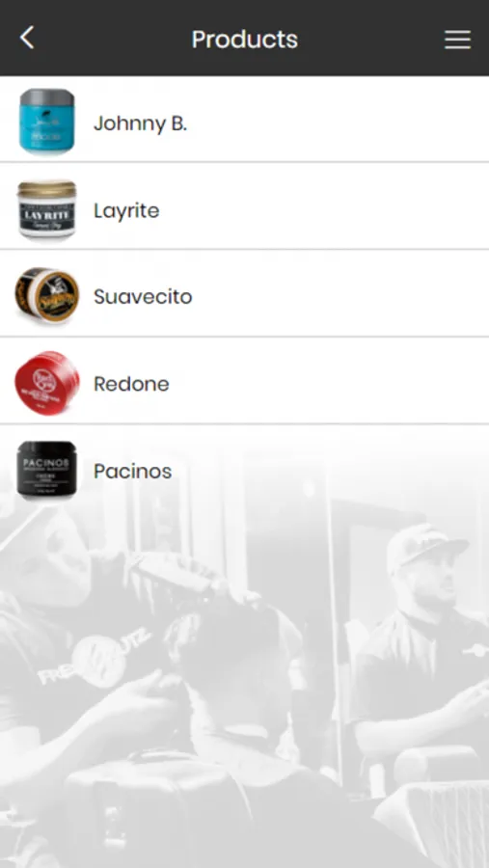Open the hamburger menu
The image size is (489, 868).
tap(457, 40)
